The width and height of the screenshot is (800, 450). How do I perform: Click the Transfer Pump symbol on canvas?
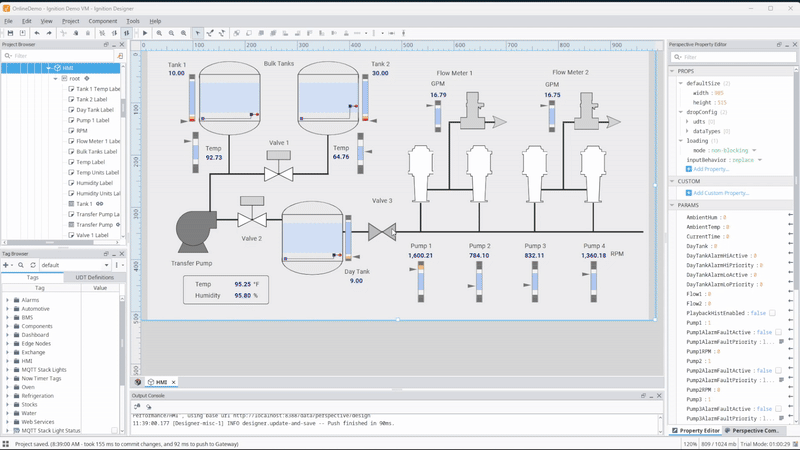(196, 231)
